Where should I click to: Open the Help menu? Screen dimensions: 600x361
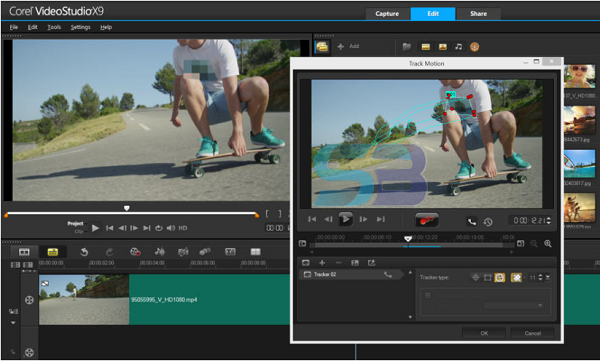(x=106, y=27)
